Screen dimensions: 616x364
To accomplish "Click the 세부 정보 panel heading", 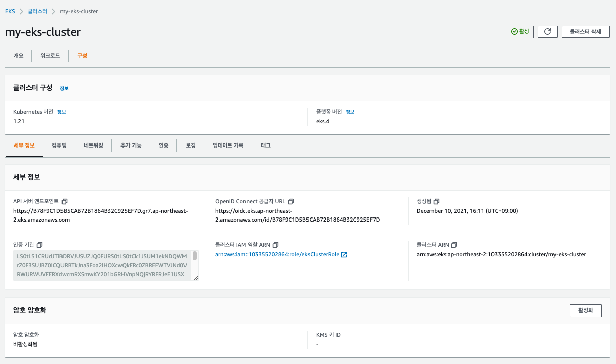I will click(27, 177).
